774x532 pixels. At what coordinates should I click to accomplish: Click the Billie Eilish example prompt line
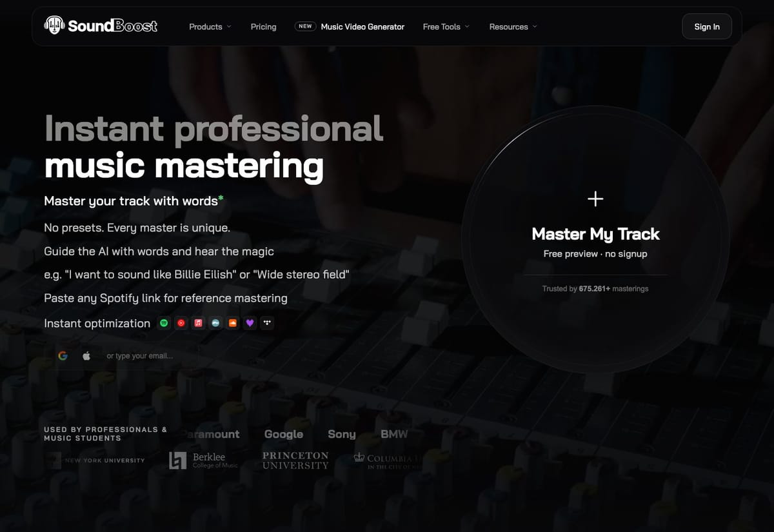click(197, 275)
